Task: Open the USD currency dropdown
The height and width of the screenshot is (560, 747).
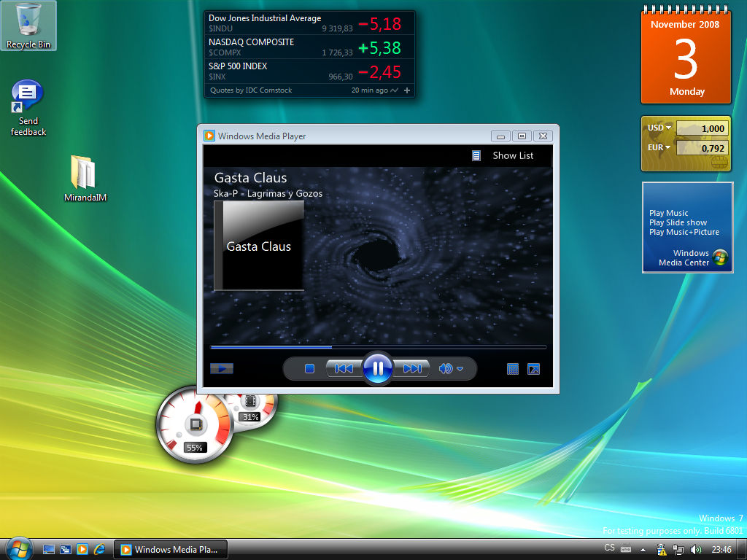Action: coord(659,128)
